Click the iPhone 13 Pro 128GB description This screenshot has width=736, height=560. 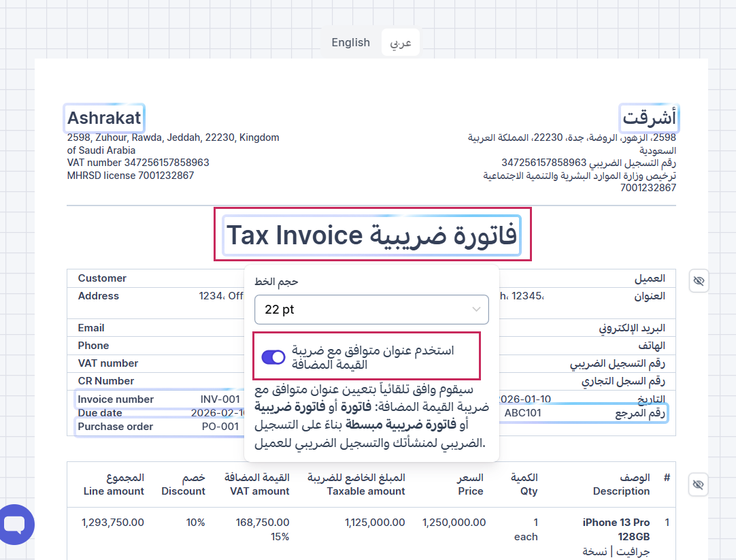coord(616,529)
